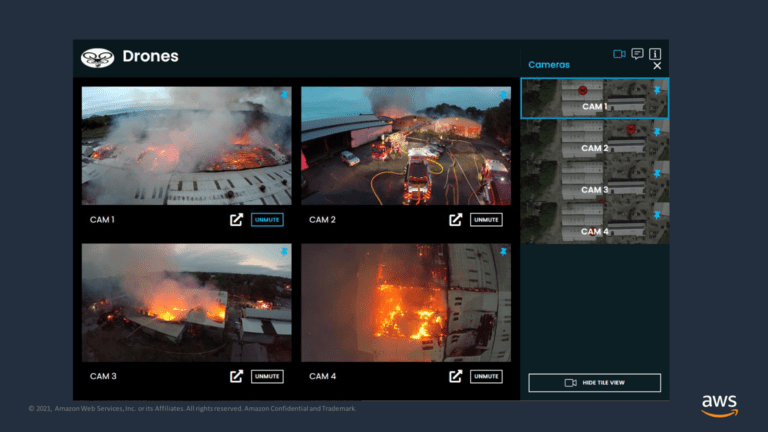
Task: Unmute CAM 4 audio
Action: coord(486,376)
